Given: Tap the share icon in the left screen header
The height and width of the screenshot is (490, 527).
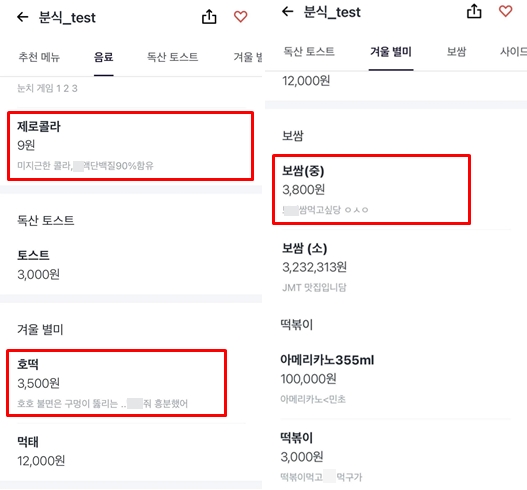Looking at the screenshot, I should pos(209,16).
